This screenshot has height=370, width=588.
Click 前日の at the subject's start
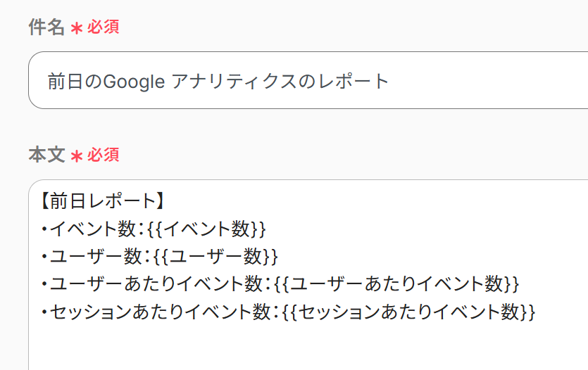tap(75, 81)
